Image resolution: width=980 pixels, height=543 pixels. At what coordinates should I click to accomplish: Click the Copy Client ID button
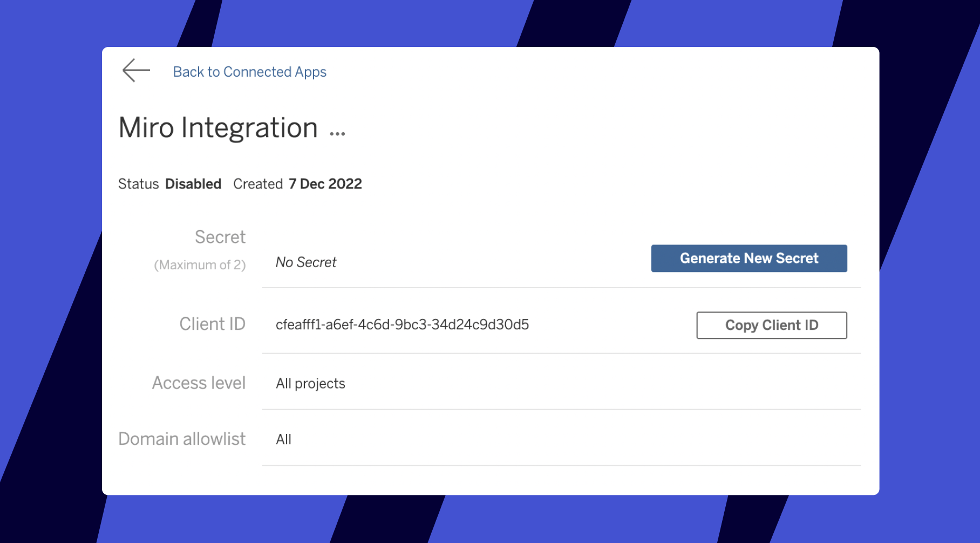(x=772, y=325)
